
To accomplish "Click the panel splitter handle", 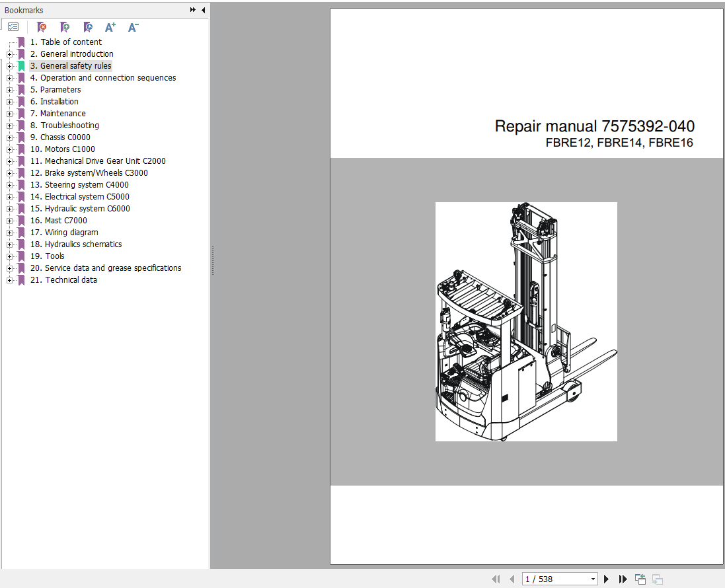I will 213,261.
